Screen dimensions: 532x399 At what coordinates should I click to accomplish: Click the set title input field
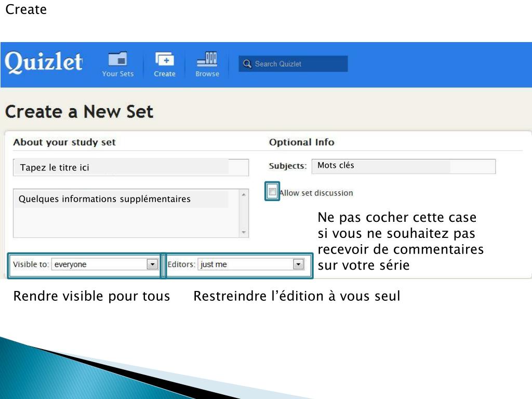(x=131, y=167)
